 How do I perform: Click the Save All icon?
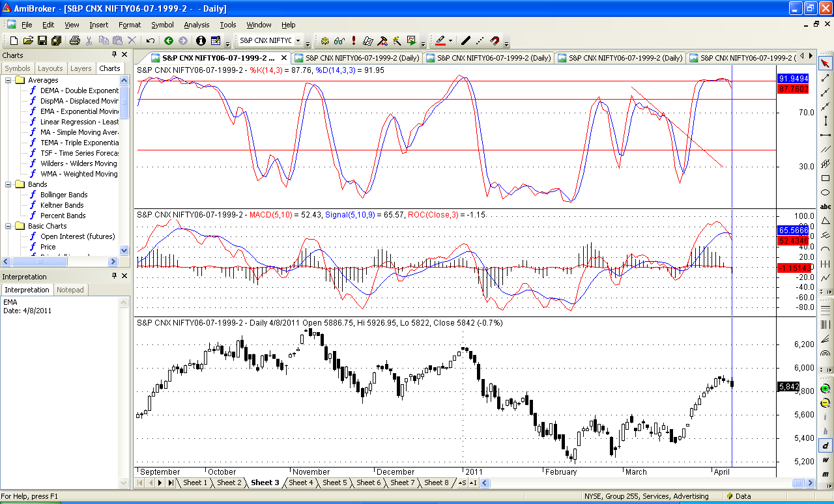57,40
